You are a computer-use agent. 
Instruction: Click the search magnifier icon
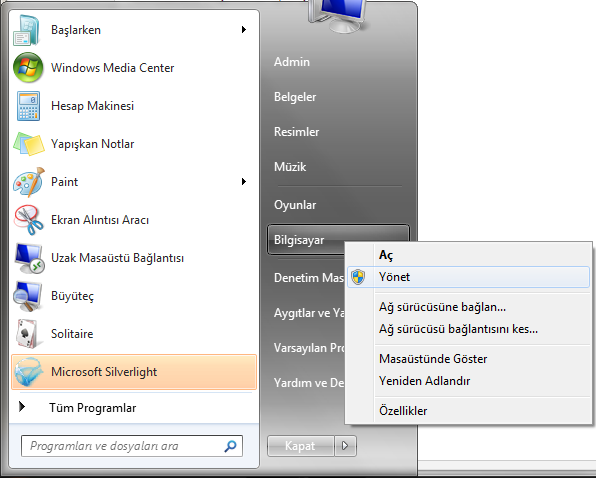point(230,446)
